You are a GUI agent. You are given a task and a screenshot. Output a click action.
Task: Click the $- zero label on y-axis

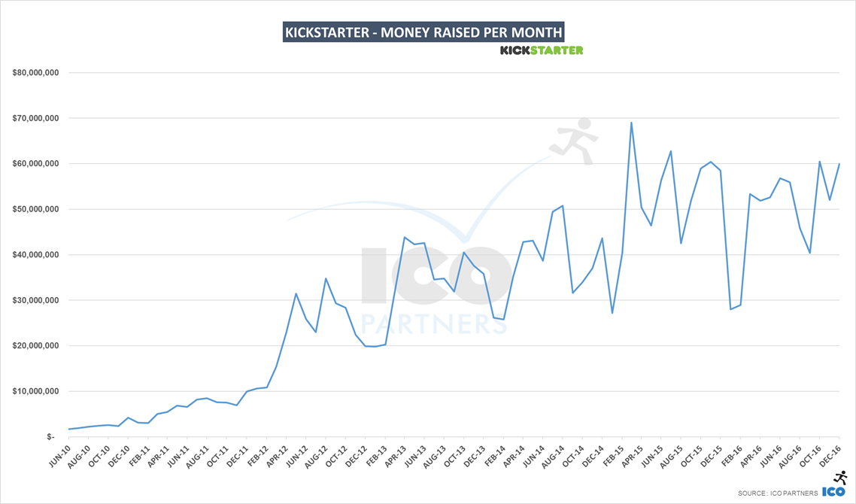point(50,437)
